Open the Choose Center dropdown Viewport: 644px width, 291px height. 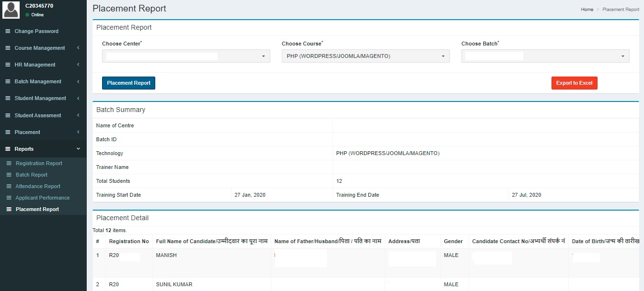186,56
